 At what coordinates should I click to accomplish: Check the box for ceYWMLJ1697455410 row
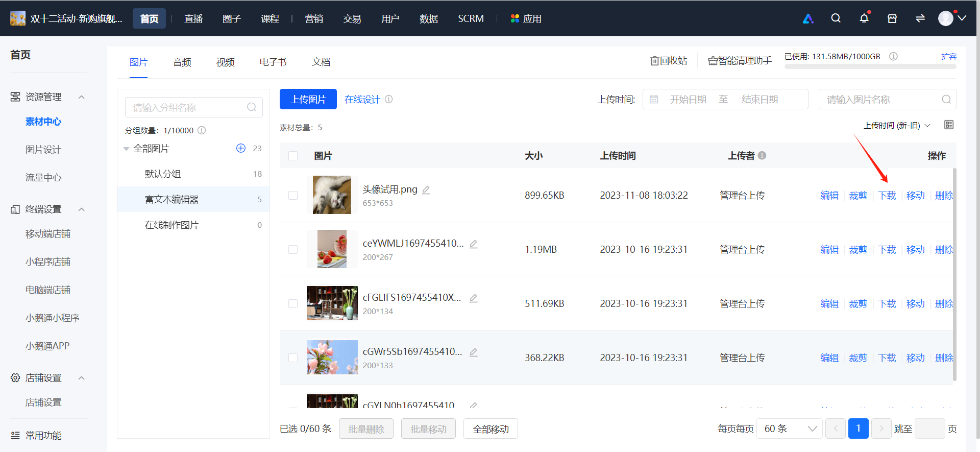pyautogui.click(x=293, y=249)
